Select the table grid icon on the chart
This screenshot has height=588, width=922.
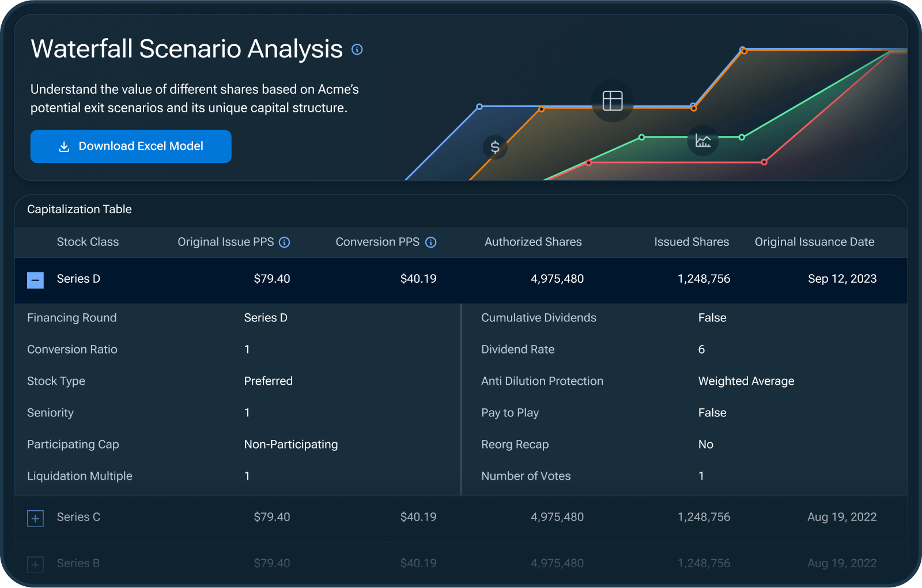coord(613,100)
